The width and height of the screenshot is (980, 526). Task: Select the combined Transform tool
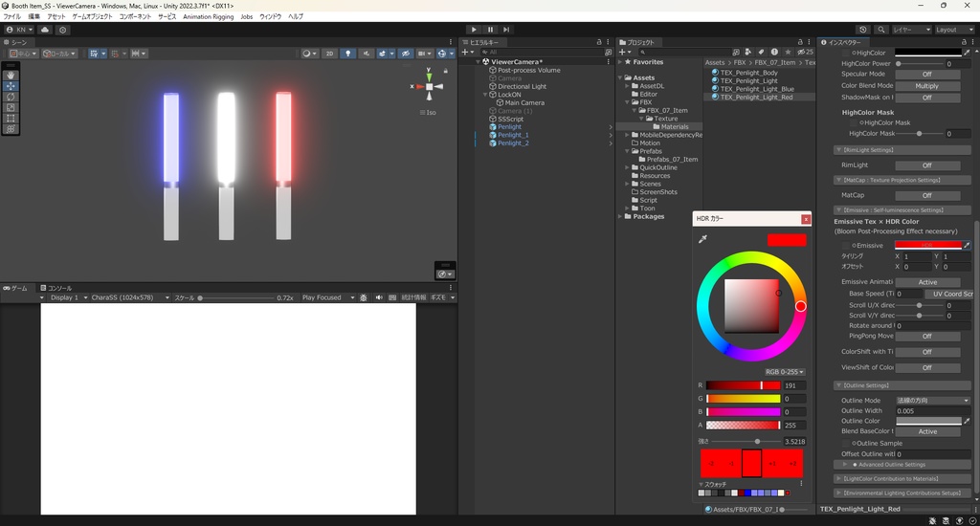pyautogui.click(x=11, y=129)
